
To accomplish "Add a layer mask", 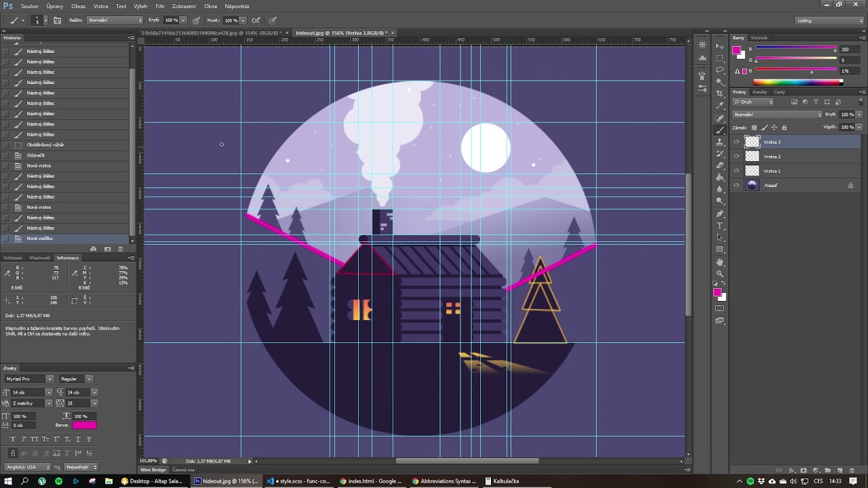I will [804, 470].
